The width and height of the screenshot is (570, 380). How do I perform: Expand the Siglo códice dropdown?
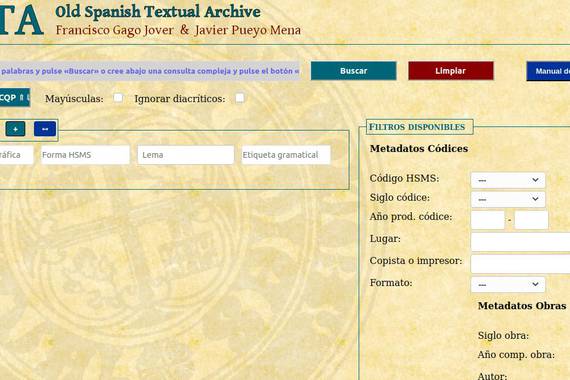pos(508,199)
